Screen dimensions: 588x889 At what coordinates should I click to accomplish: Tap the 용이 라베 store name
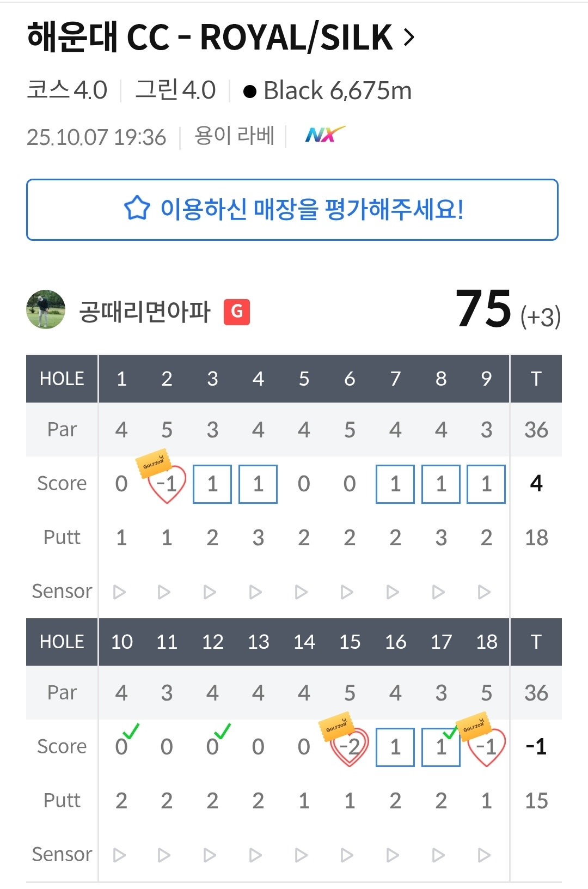click(x=234, y=136)
